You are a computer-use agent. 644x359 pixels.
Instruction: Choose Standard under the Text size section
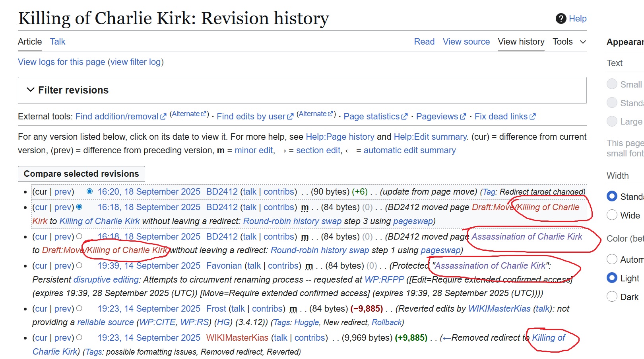(612, 103)
